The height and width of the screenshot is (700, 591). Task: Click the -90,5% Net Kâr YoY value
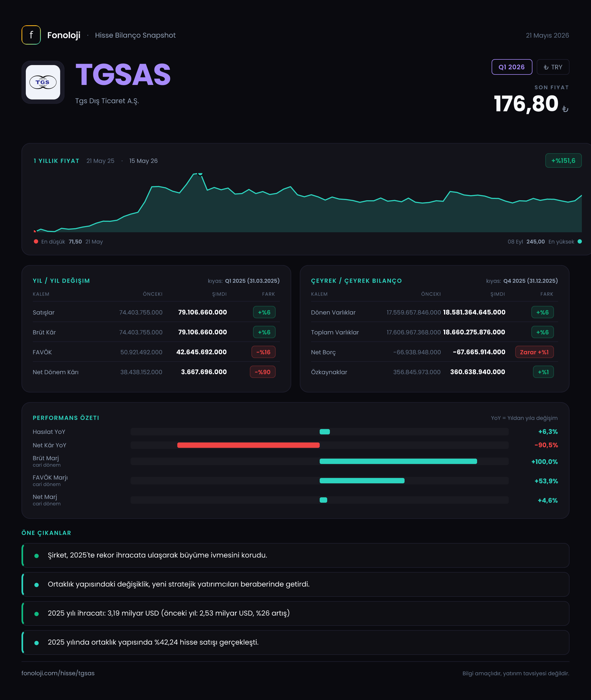546,445
